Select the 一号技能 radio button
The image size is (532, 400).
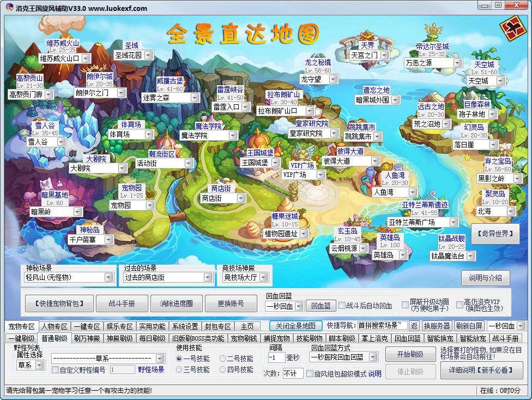click(x=179, y=359)
